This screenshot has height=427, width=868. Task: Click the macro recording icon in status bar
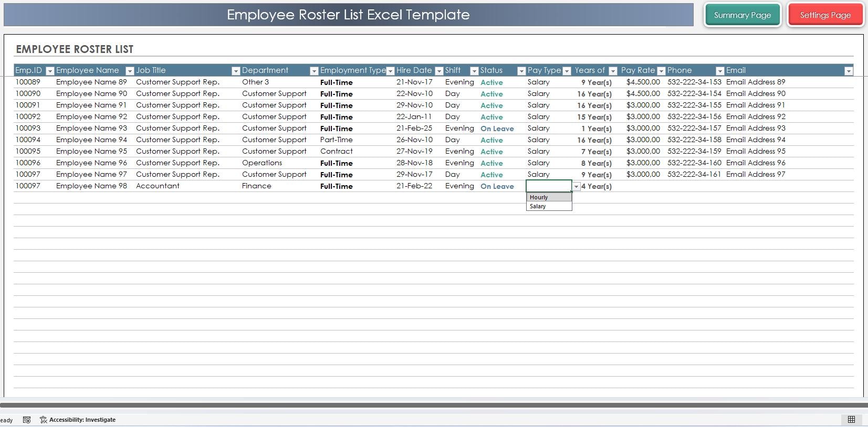click(27, 420)
